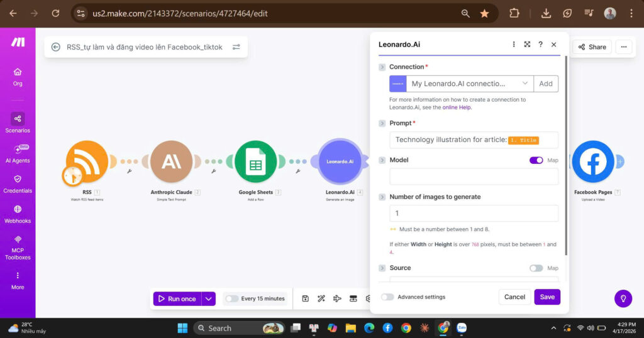
Task: Enable the Every 15 minutes schedule
Action: pos(232,299)
